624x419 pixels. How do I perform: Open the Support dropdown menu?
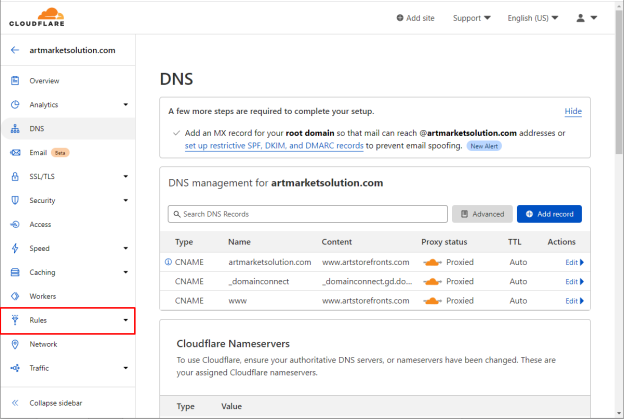472,18
